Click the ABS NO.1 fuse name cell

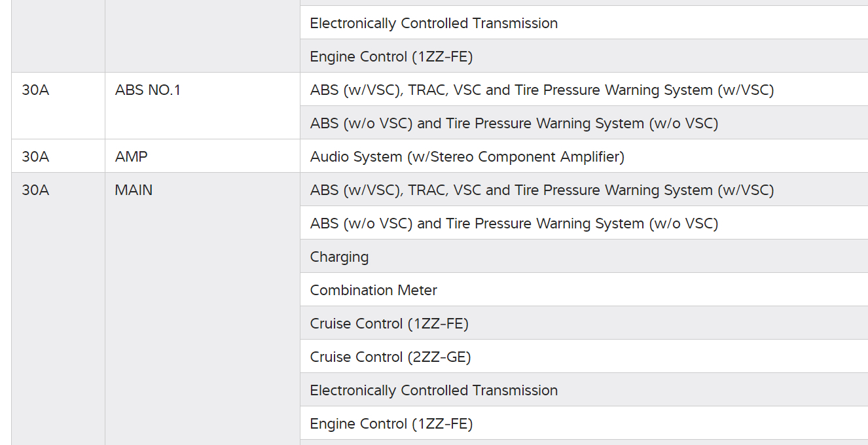pos(147,90)
